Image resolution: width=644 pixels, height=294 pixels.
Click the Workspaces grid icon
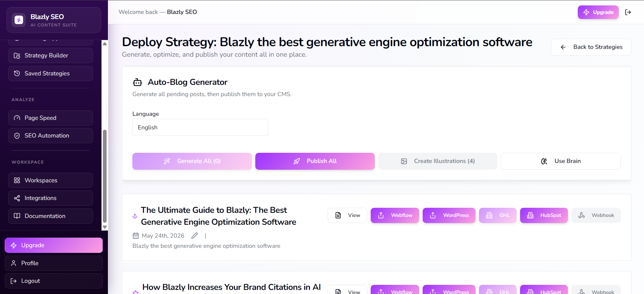[x=17, y=180]
